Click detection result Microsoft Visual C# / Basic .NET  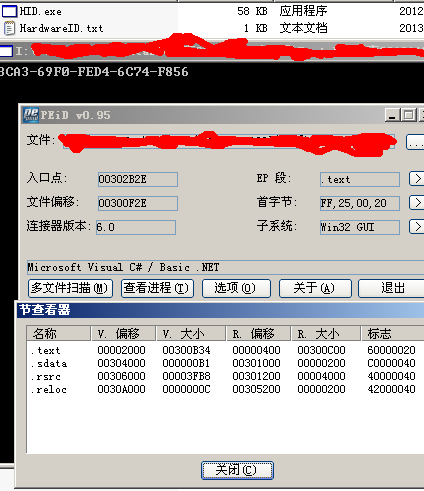click(226, 267)
